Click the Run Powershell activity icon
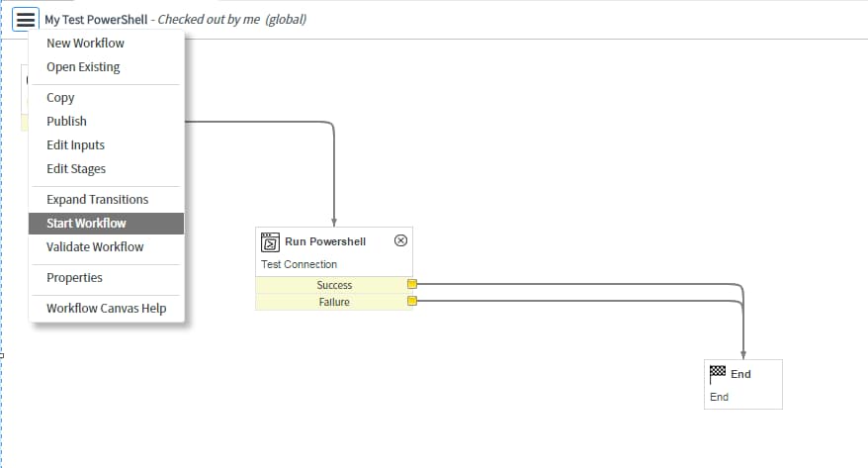868x468 pixels. coord(270,242)
